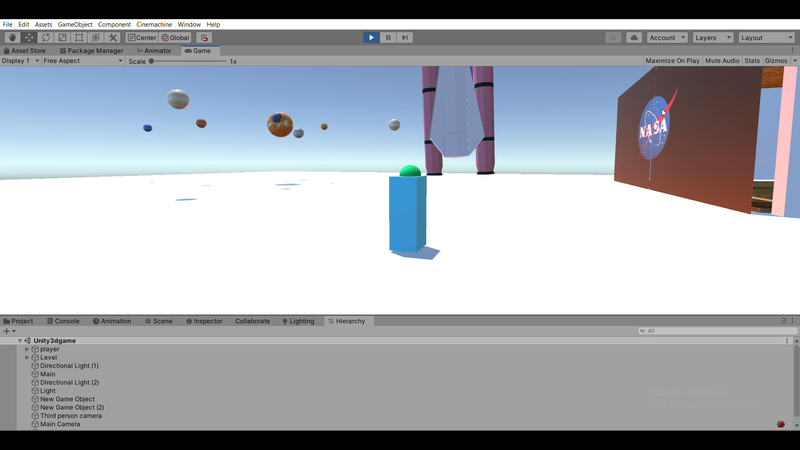Toggle the Stats overlay
The width and height of the screenshot is (800, 450).
(x=752, y=61)
